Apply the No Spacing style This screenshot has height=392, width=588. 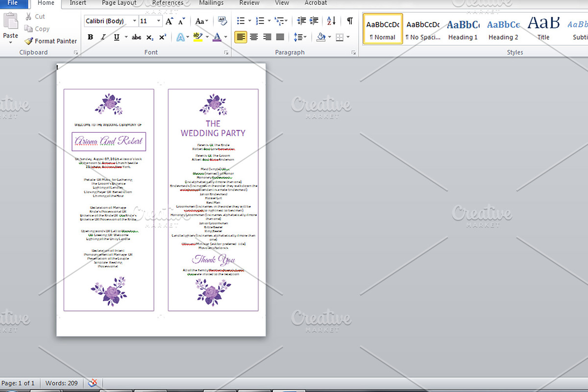pyautogui.click(x=423, y=29)
